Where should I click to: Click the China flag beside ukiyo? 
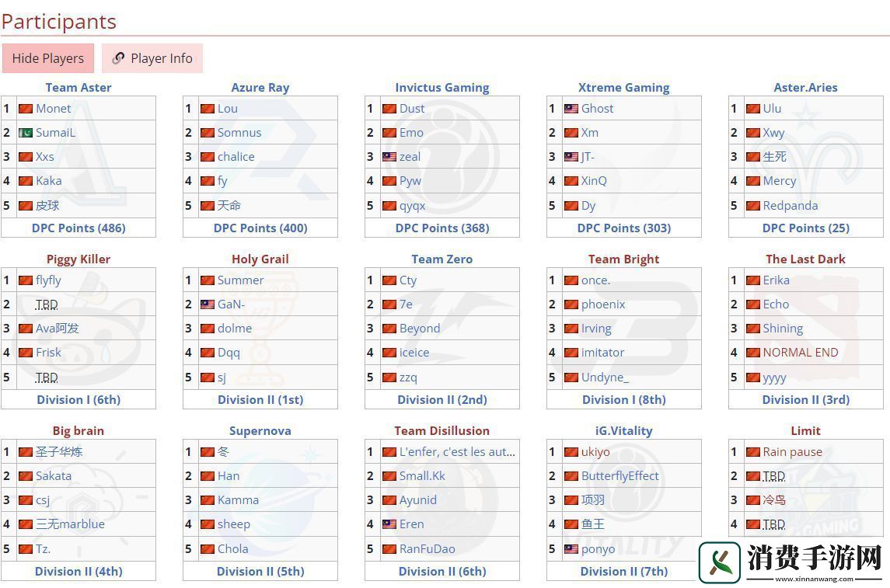[x=571, y=452]
